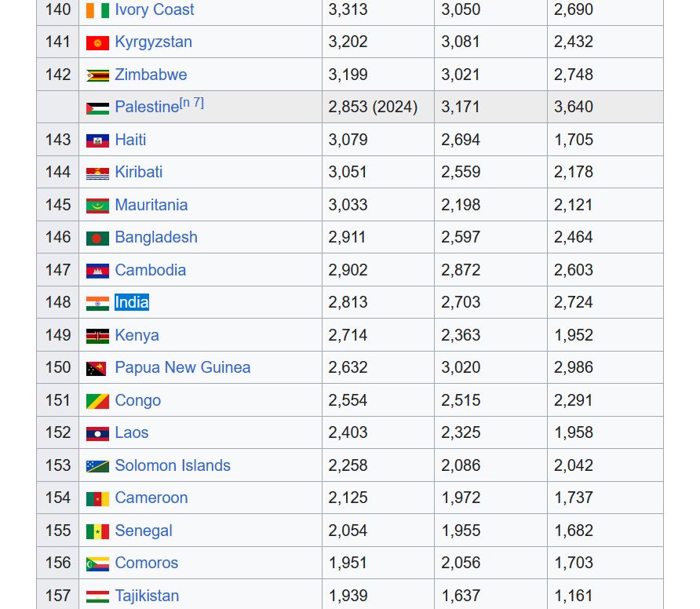700x609 pixels.
Task: Click Laos' value 2,403
Action: click(x=348, y=433)
